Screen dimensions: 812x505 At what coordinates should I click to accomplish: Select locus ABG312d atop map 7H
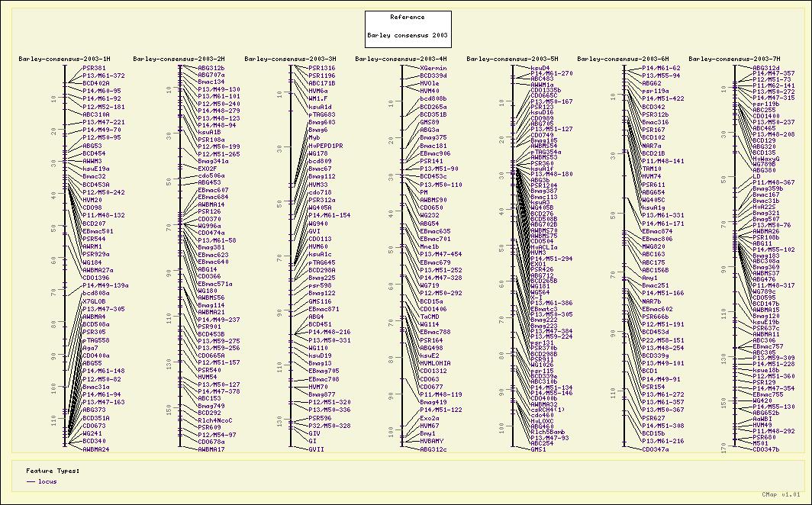pos(765,68)
